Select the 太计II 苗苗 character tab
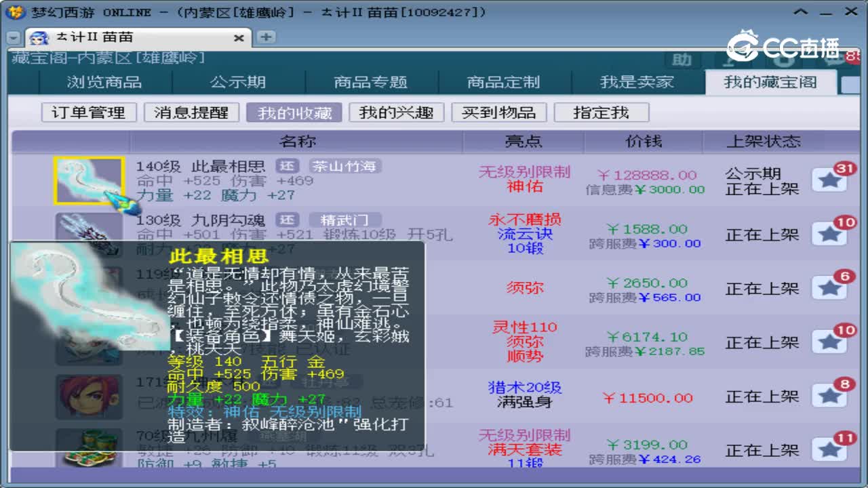868x488 pixels. [138, 38]
